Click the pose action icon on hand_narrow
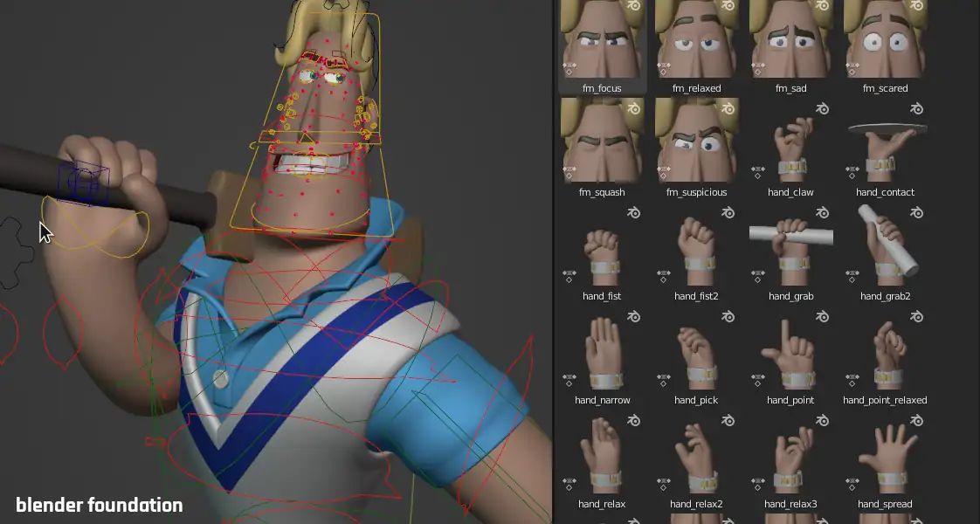 [x=569, y=380]
